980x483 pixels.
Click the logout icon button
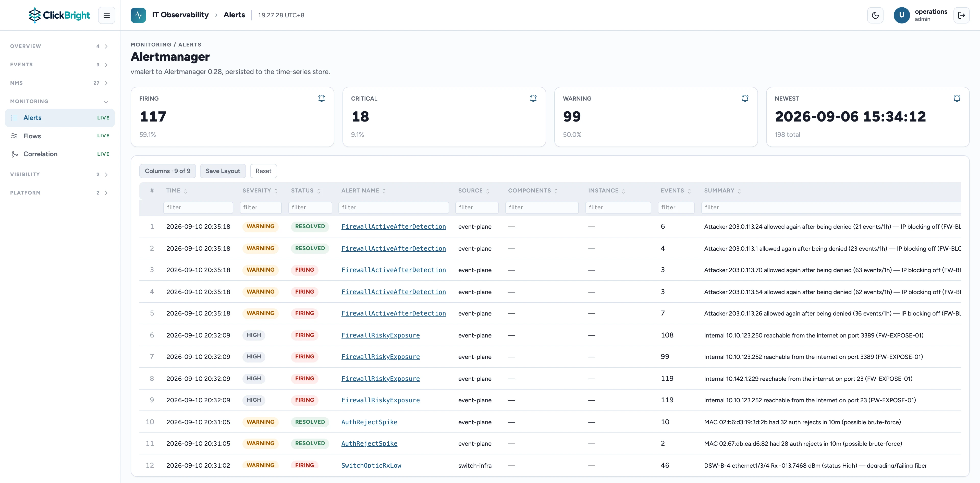coord(961,15)
